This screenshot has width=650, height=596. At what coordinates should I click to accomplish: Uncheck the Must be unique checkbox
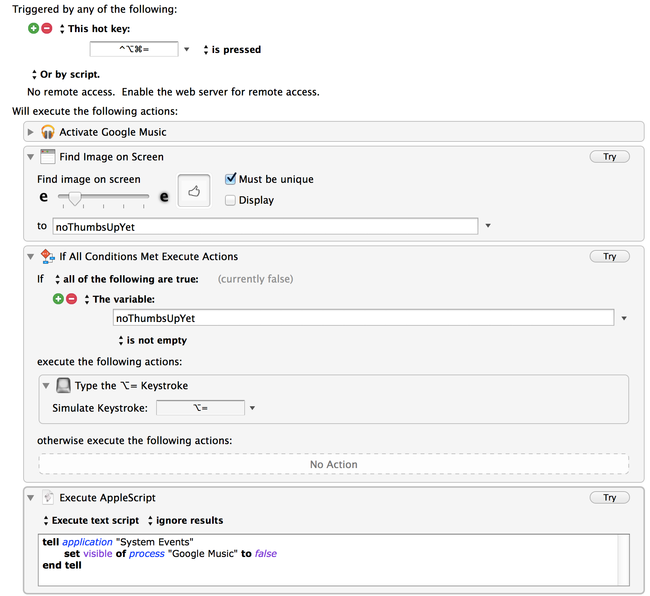(x=231, y=179)
